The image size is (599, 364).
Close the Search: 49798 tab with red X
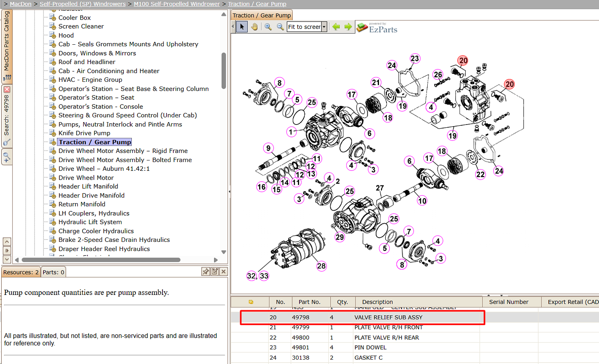tap(7, 89)
